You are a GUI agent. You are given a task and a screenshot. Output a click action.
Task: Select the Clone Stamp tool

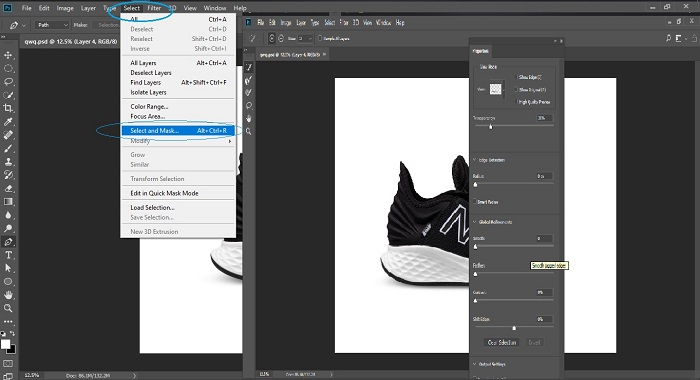click(x=8, y=162)
